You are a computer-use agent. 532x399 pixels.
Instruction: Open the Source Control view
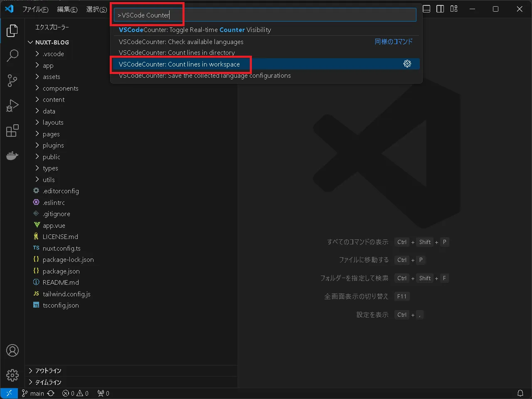(x=12, y=81)
